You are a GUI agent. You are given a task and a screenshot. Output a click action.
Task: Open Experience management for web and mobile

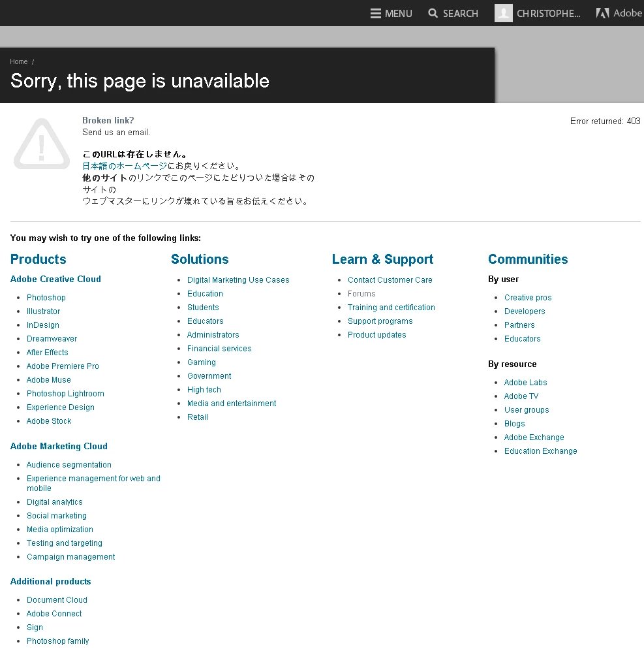(93, 483)
